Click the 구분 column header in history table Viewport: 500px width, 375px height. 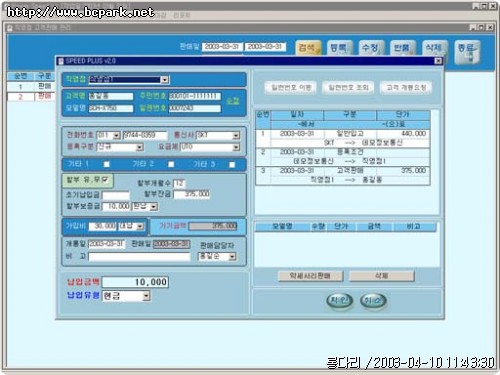pos(350,115)
